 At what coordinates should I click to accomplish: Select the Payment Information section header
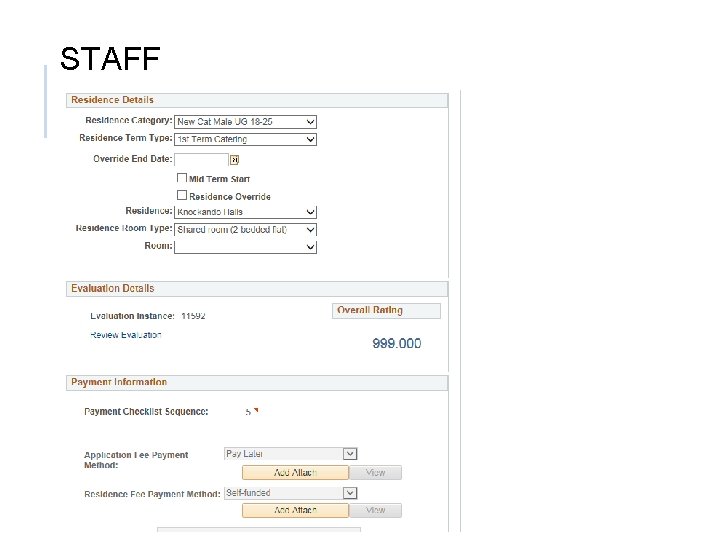257,382
